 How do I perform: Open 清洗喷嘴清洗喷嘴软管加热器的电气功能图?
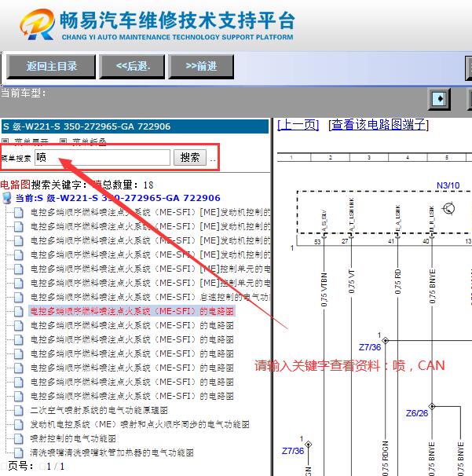[112, 452]
